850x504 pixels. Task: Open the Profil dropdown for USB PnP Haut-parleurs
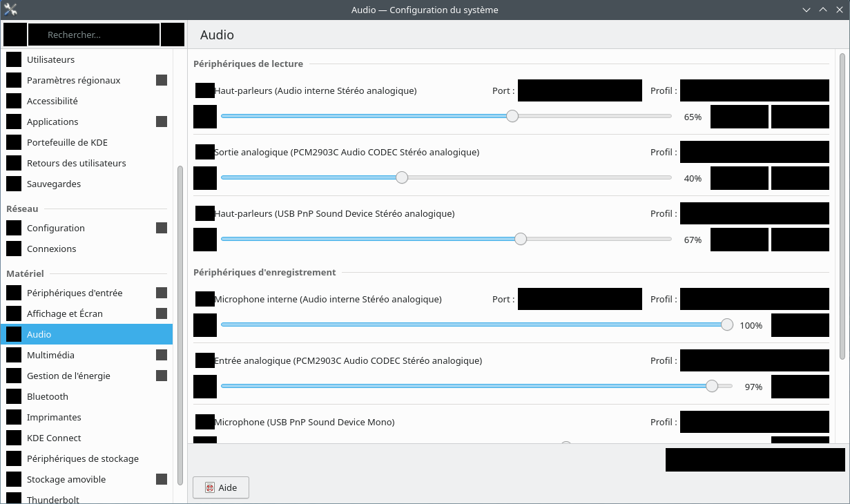[754, 214]
